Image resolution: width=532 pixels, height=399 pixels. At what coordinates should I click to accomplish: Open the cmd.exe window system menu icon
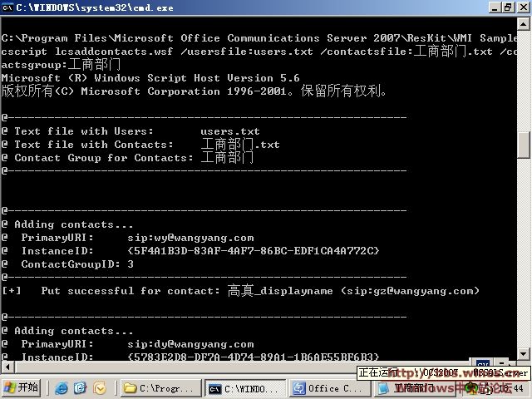pyautogui.click(x=7, y=7)
